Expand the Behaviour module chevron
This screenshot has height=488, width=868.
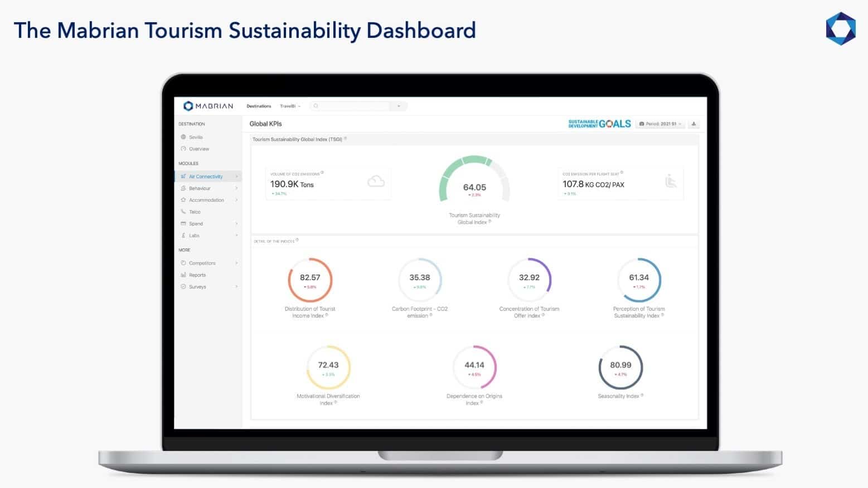[x=236, y=188]
